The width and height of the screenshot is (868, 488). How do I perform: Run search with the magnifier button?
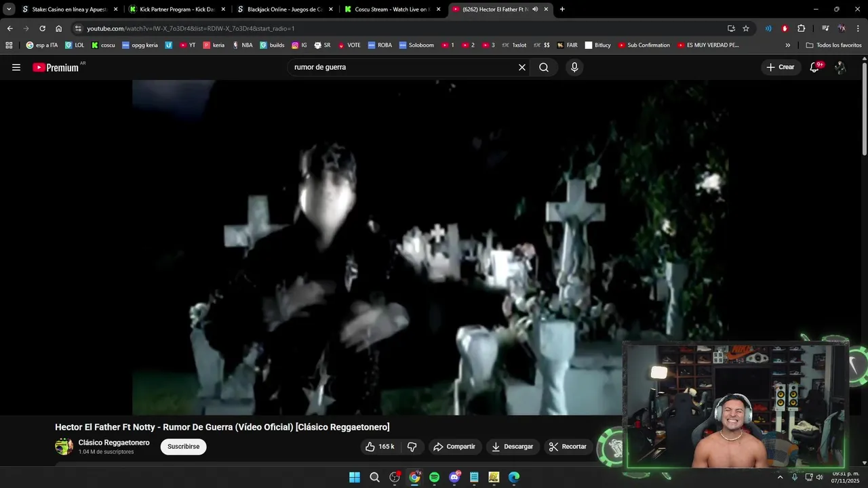point(544,67)
